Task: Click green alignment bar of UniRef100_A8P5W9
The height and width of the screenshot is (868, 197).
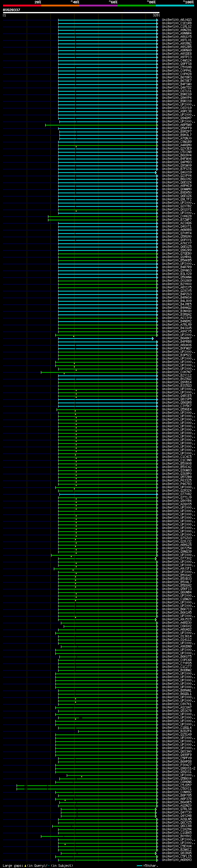Action: (x=101, y=125)
